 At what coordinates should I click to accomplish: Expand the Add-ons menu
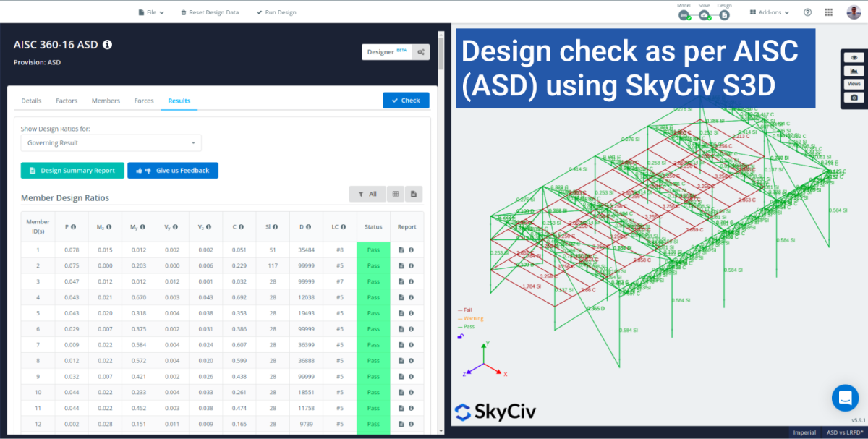770,12
